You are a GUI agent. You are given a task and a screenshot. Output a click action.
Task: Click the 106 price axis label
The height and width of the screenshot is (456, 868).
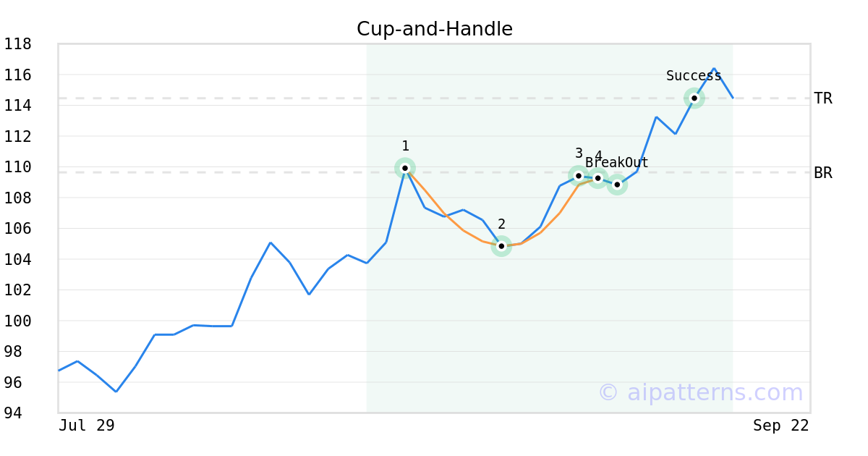click(x=17, y=229)
